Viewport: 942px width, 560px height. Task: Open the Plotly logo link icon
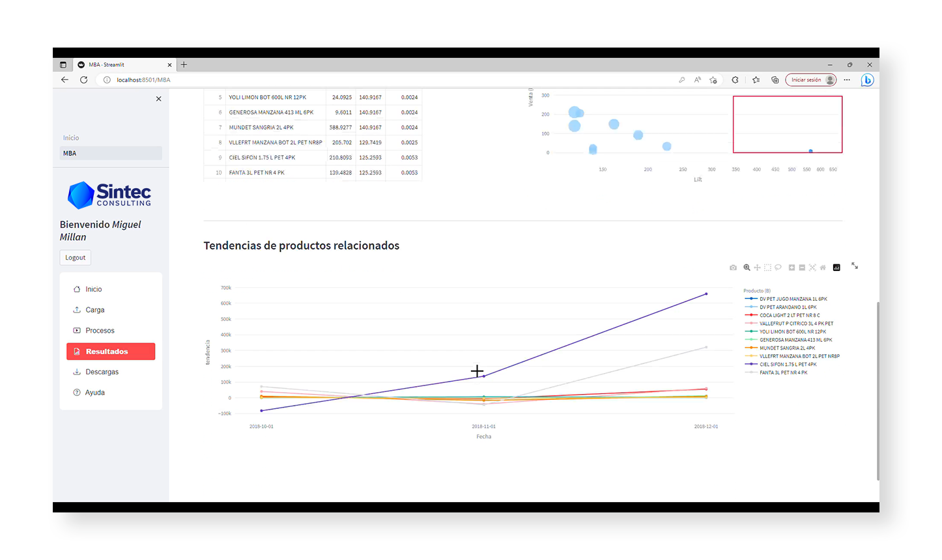coord(836,268)
